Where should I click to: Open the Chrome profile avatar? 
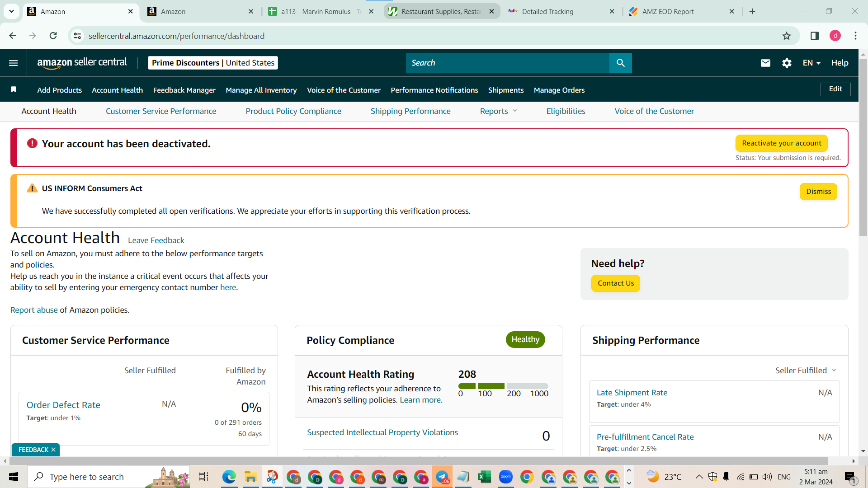click(x=835, y=36)
